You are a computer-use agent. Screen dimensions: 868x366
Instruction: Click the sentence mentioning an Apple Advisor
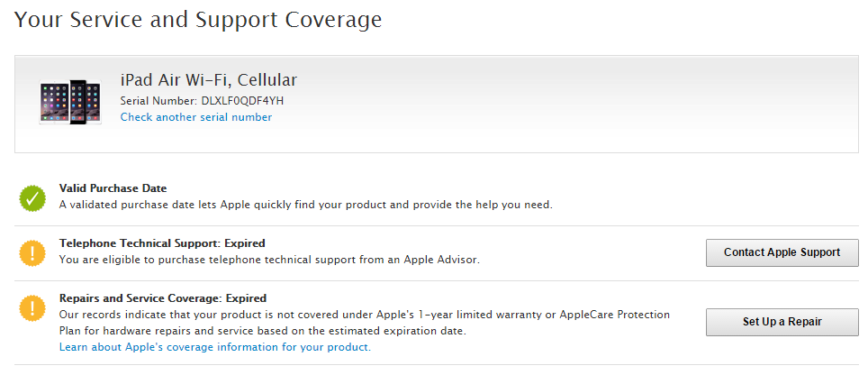[269, 259]
